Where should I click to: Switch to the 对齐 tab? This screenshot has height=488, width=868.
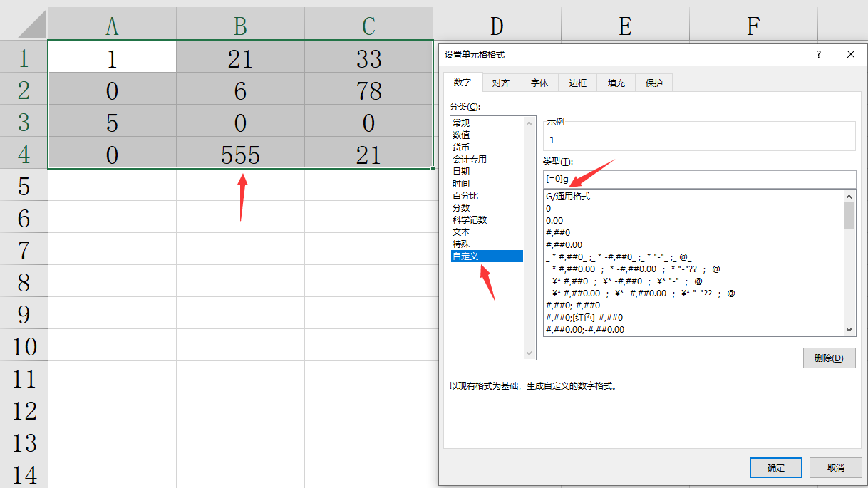(501, 83)
